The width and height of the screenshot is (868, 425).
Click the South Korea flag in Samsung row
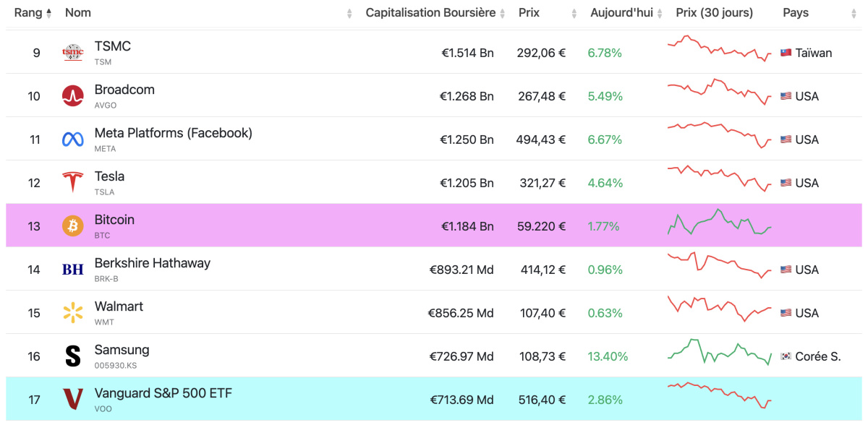point(786,356)
